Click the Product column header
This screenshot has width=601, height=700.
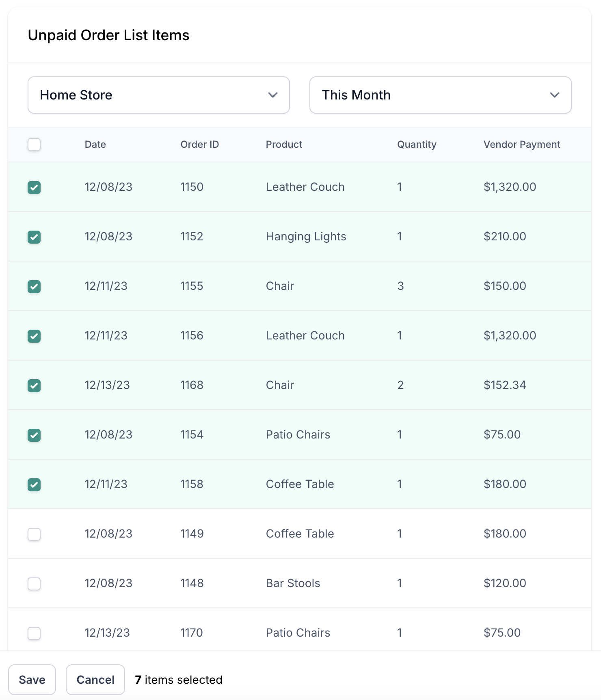(x=284, y=145)
